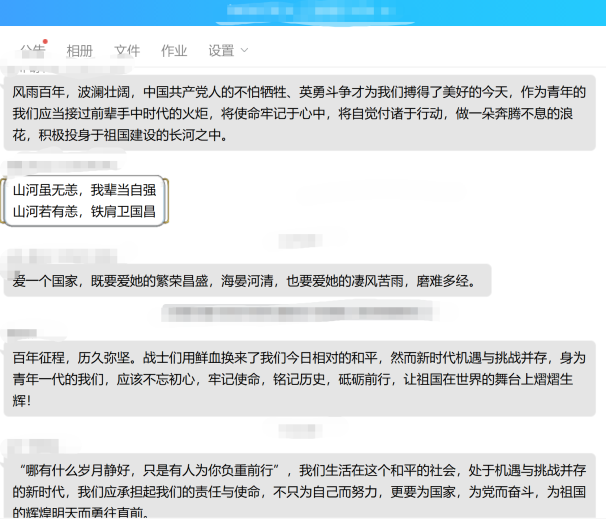
Task: Expand the chevron next to 设置
Action: pos(245,51)
